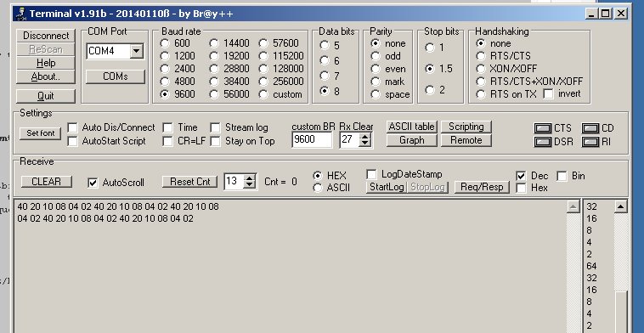Enable Auto Dis/Connect
The width and height of the screenshot is (644, 333).
pyautogui.click(x=73, y=127)
